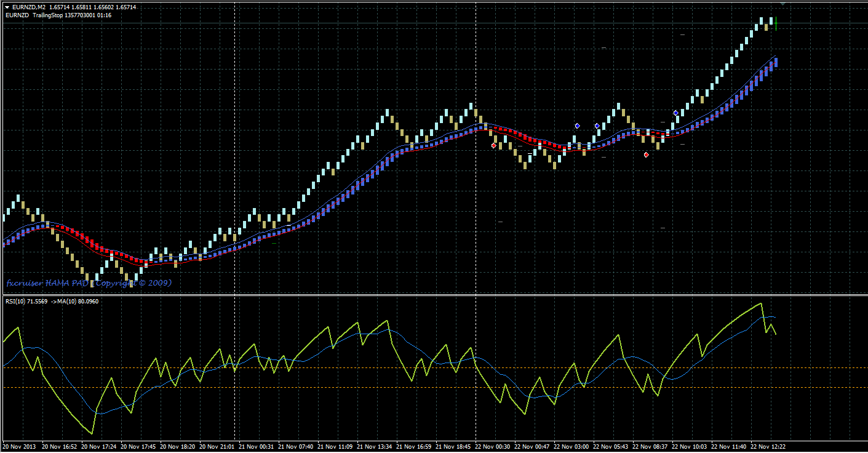This screenshot has width=868, height=453.
Task: Click the 22 Nov 08:37 time label
Action: (x=650, y=446)
